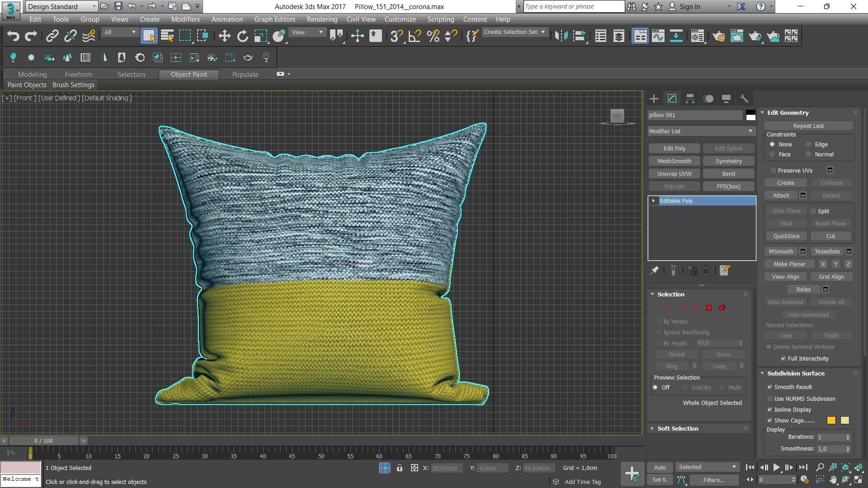Open the Scripting menu
Screen dimensions: 868x488
[x=440, y=19]
